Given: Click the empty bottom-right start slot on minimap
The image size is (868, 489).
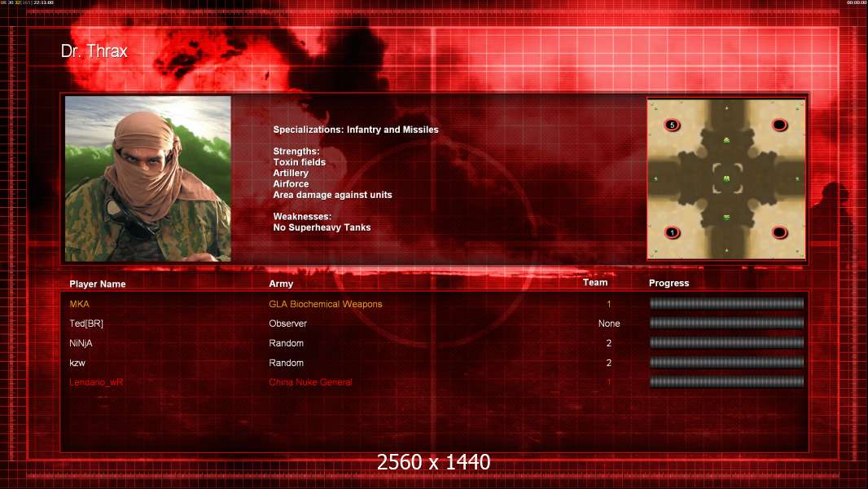Looking at the screenshot, I should (x=779, y=232).
